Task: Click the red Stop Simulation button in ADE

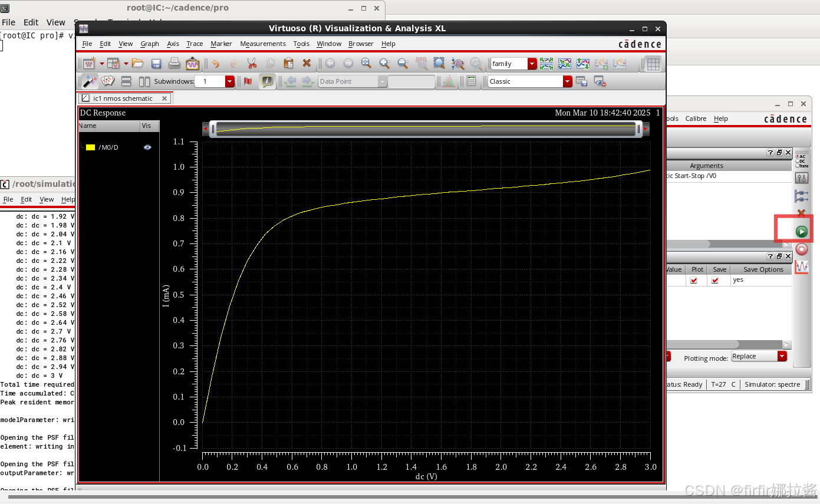Action: tap(801, 249)
